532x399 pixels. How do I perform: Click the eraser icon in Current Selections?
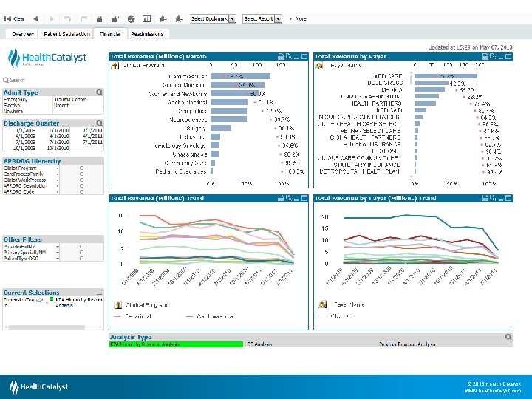coord(40,300)
